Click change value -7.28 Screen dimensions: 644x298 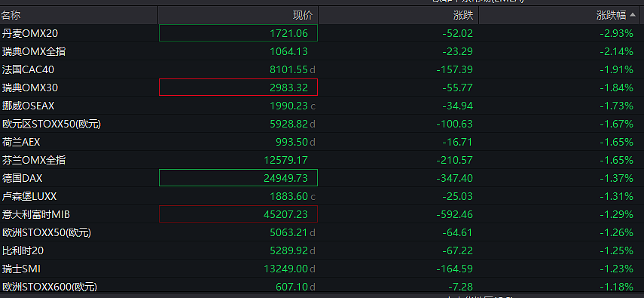pyautogui.click(x=460, y=287)
